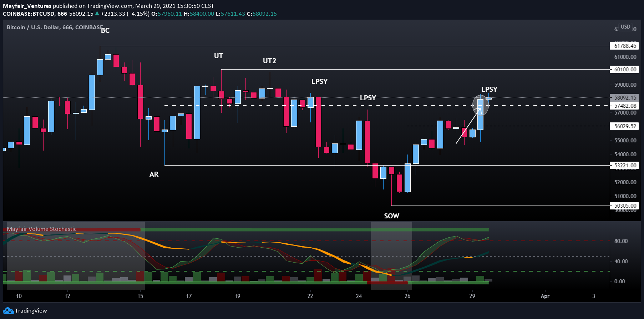Click the 61000.00 price scale value
This screenshot has width=644, height=319.
(625, 57)
